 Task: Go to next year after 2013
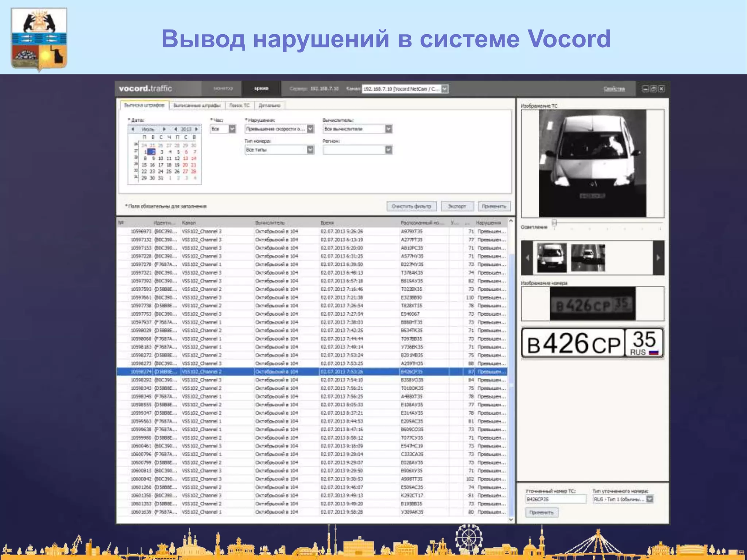pos(197,129)
